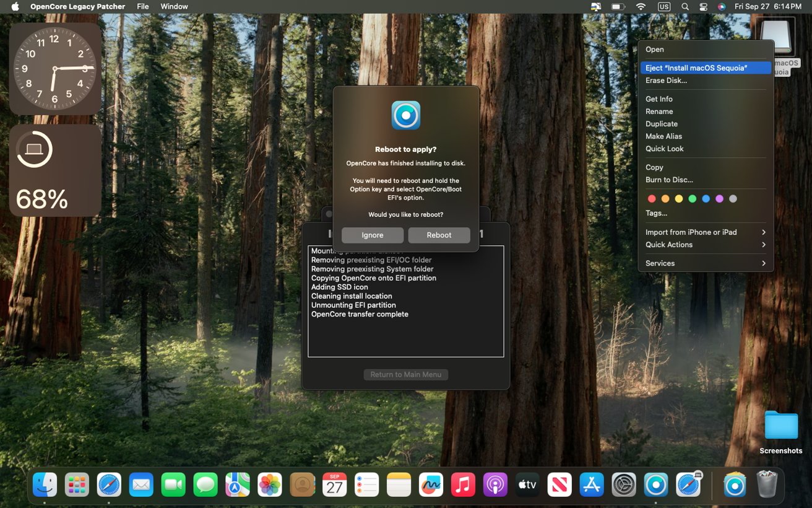Viewport: 812px width, 508px height.
Task: Apply the green tag color
Action: pos(692,199)
